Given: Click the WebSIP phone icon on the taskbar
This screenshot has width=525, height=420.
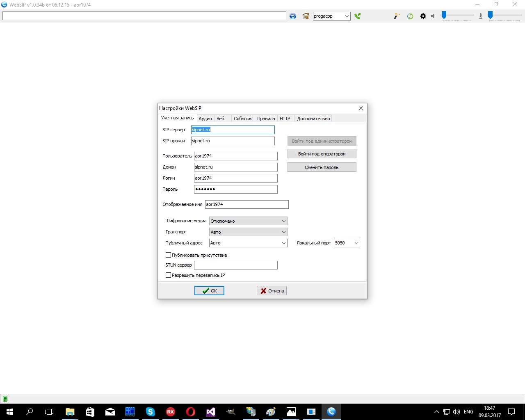Looking at the screenshot, I should click(331, 412).
